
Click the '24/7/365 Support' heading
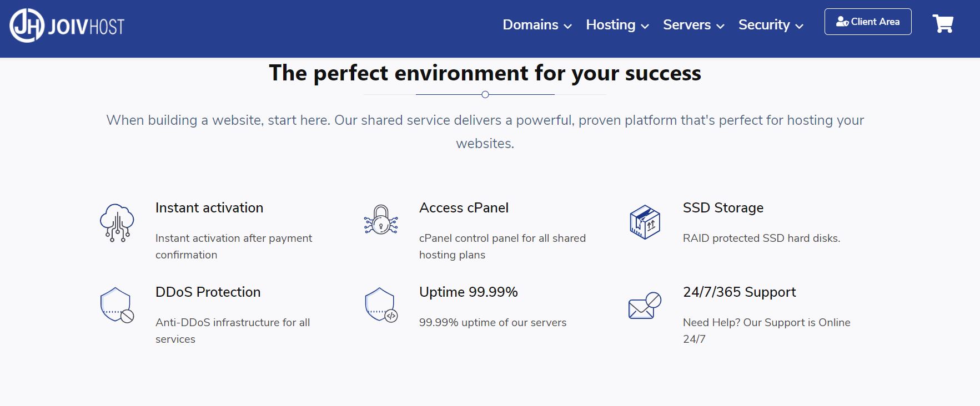coord(739,292)
